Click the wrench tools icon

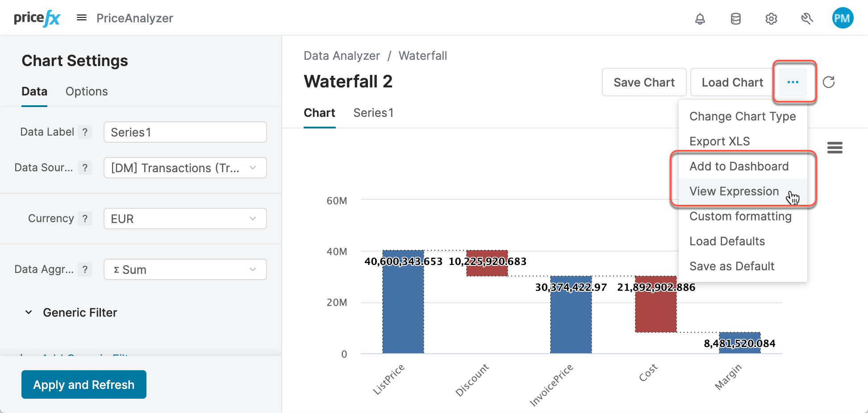tap(807, 19)
